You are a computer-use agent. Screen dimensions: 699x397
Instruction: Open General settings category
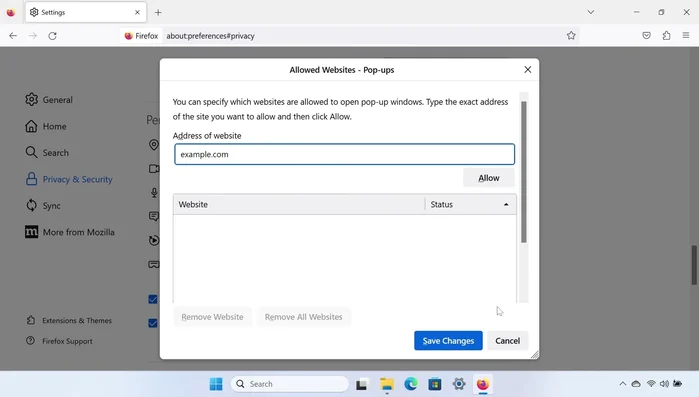pos(49,99)
